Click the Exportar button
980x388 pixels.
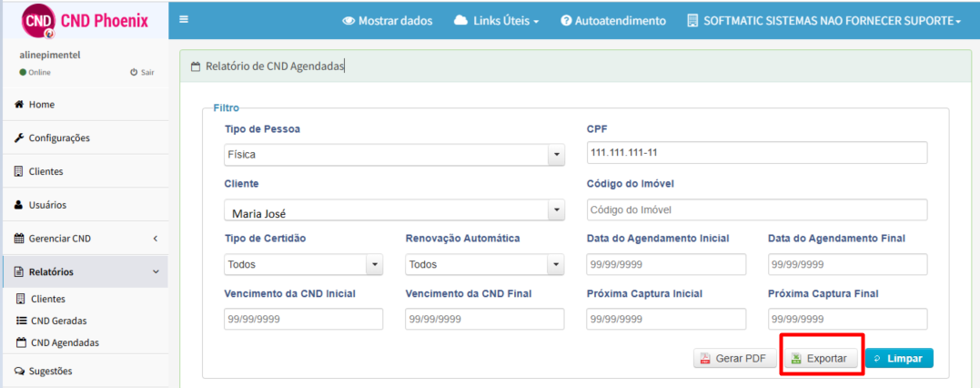820,359
